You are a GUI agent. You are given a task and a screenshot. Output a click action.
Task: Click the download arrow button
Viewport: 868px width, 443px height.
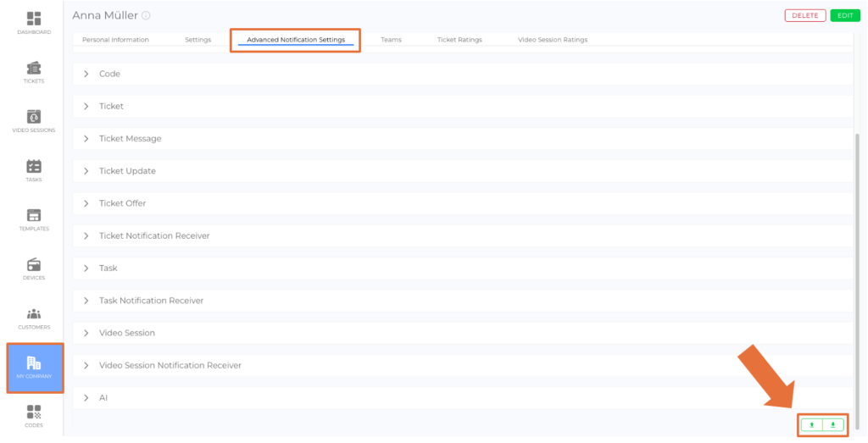click(x=833, y=425)
